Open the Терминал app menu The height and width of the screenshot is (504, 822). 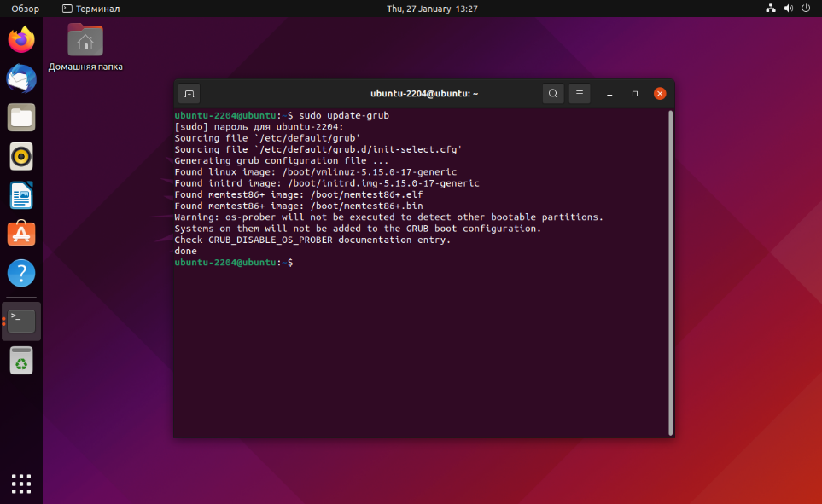90,9
